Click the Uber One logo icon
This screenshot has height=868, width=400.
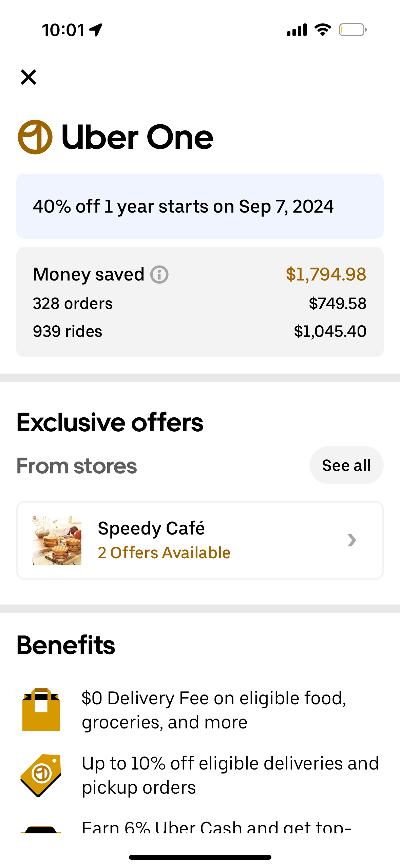point(35,137)
